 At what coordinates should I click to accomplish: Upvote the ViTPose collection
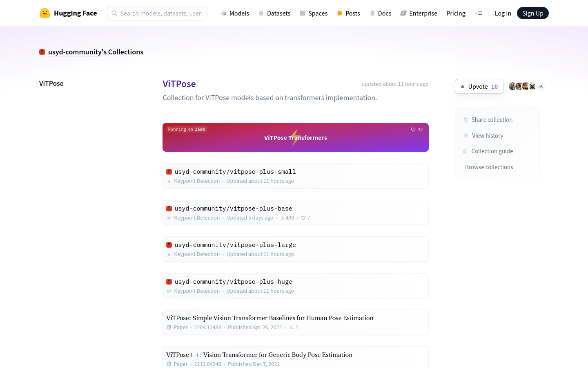(479, 86)
